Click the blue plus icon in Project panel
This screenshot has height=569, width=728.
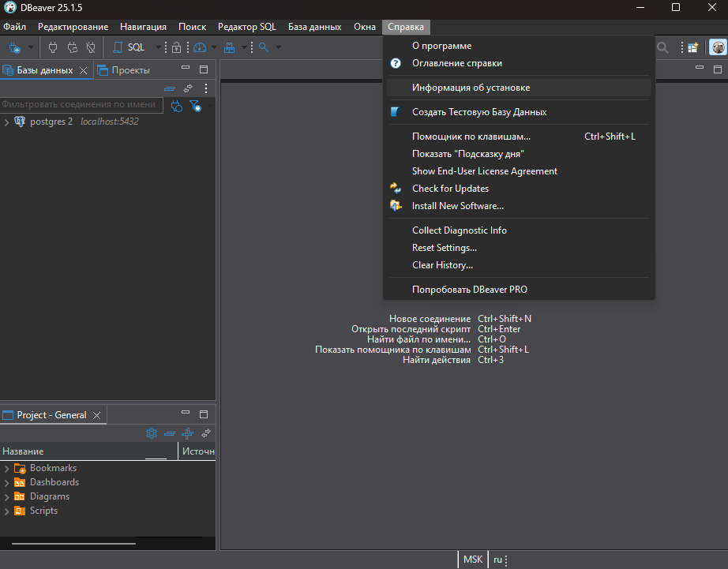[188, 433]
